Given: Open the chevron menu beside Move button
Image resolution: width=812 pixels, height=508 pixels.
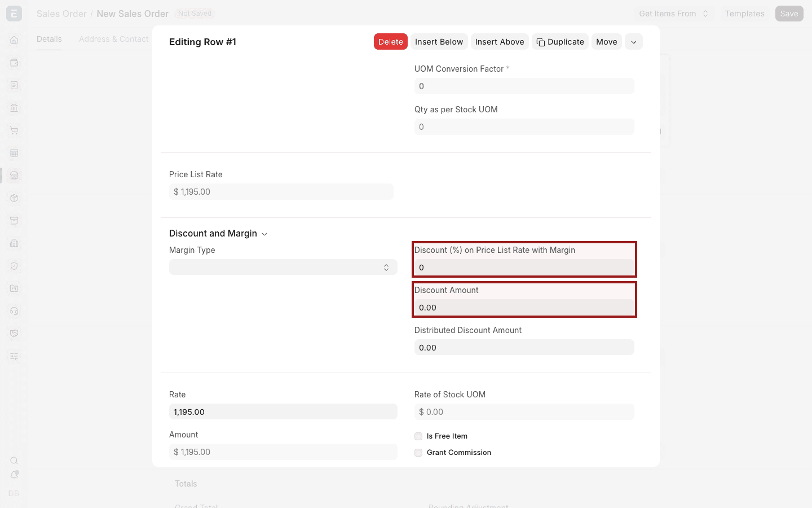Looking at the screenshot, I should pyautogui.click(x=634, y=42).
